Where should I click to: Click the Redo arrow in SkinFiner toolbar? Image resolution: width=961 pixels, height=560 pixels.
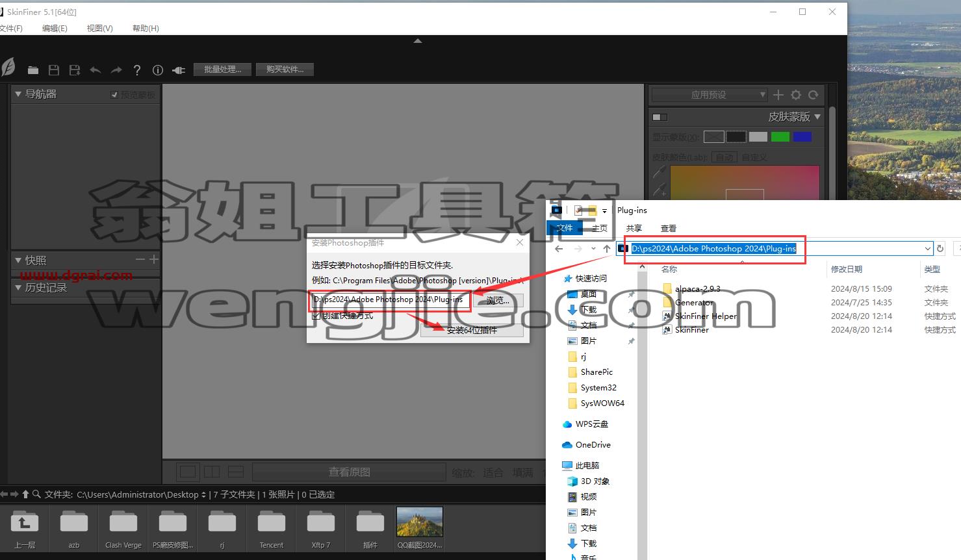[x=116, y=70]
